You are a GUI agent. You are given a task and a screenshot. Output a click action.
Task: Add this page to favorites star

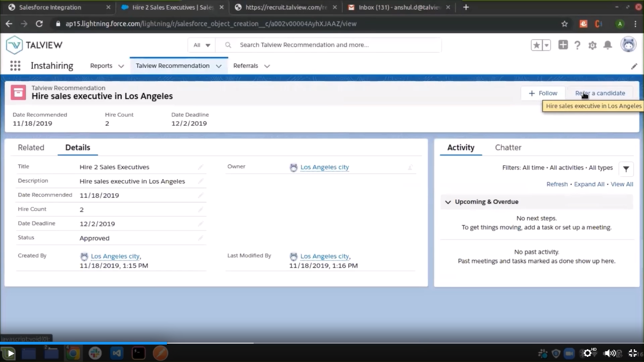coord(537,45)
